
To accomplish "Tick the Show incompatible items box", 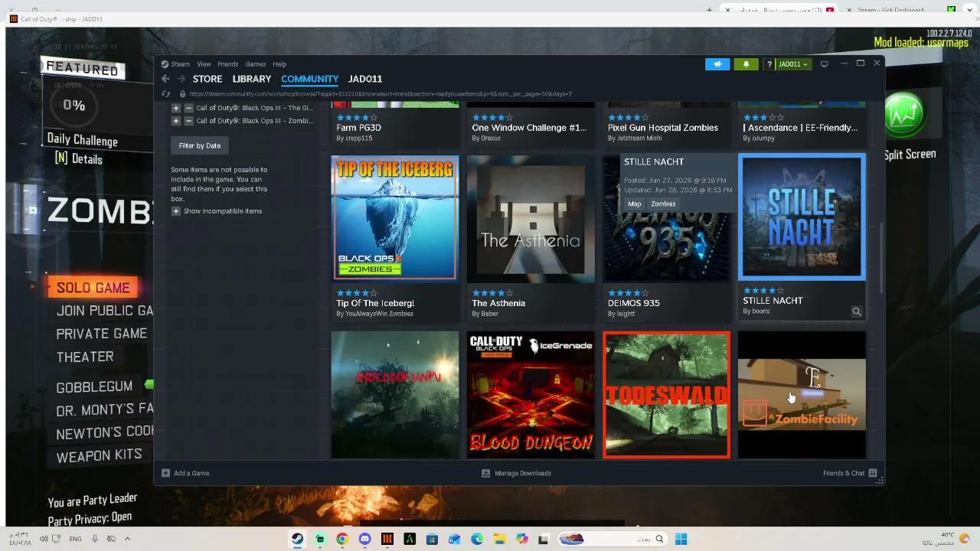I will [x=176, y=211].
